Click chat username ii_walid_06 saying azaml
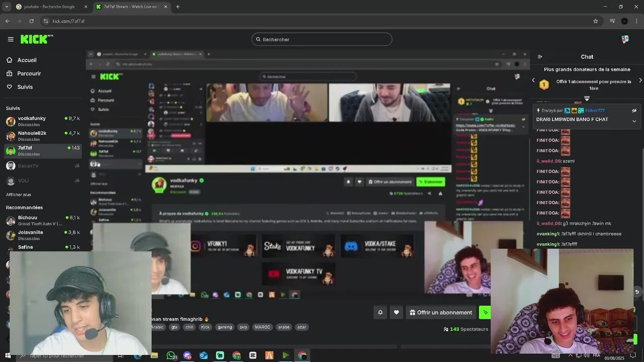Screen dimensions: 644x362 pos(548,161)
